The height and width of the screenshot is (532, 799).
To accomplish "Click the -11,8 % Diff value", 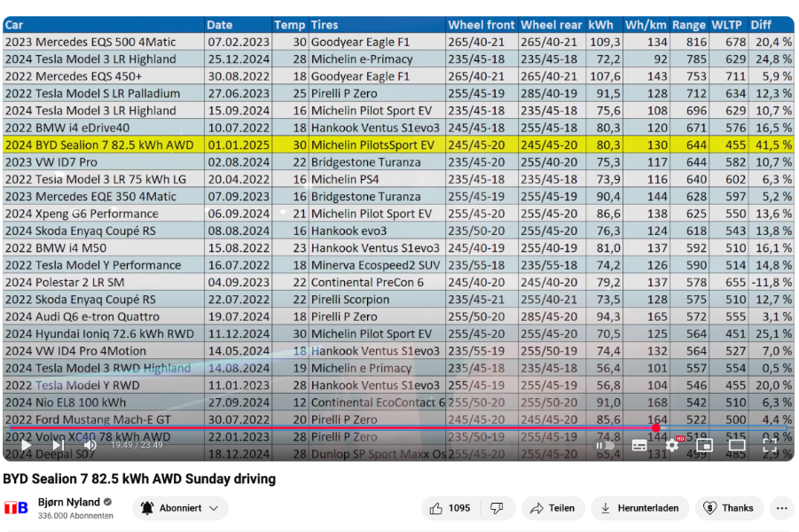I will (x=772, y=283).
